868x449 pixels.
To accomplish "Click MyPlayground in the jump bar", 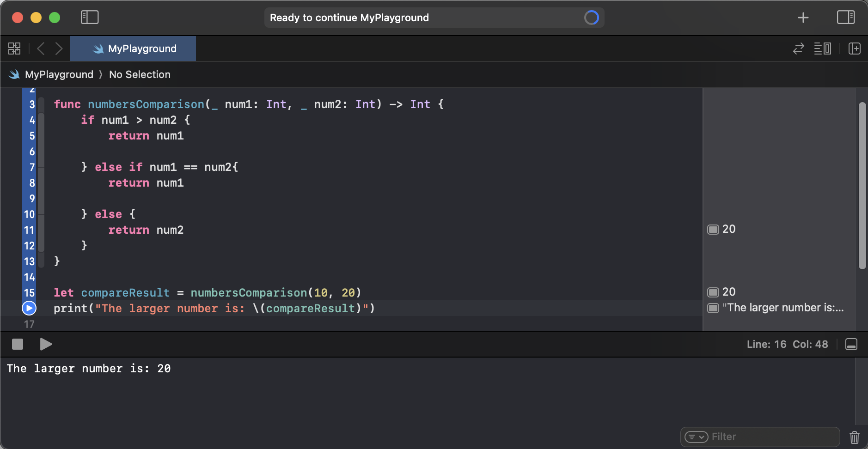I will pyautogui.click(x=59, y=74).
